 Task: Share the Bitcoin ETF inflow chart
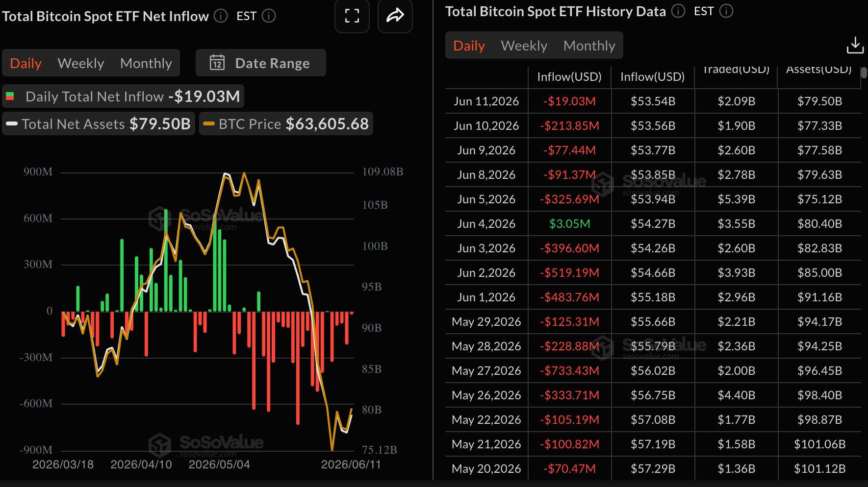click(395, 16)
